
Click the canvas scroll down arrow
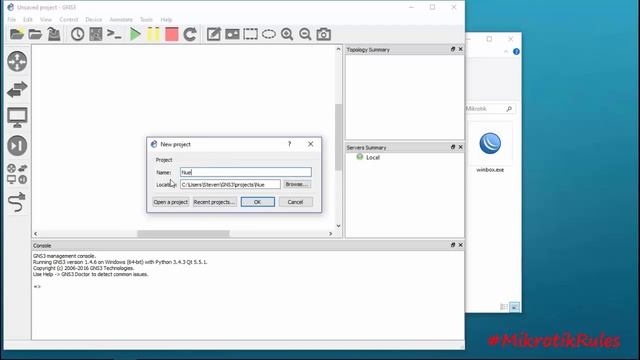[338, 226]
